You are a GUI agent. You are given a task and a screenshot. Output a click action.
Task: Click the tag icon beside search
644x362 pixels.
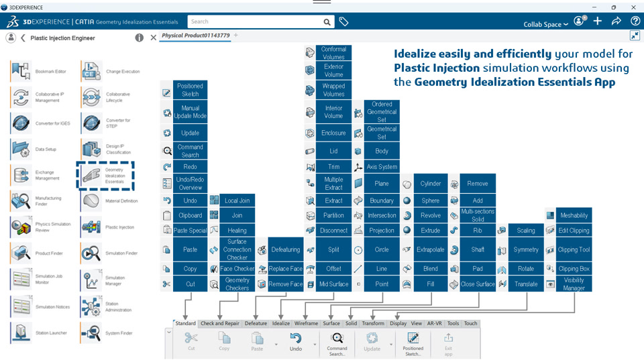[x=343, y=21]
